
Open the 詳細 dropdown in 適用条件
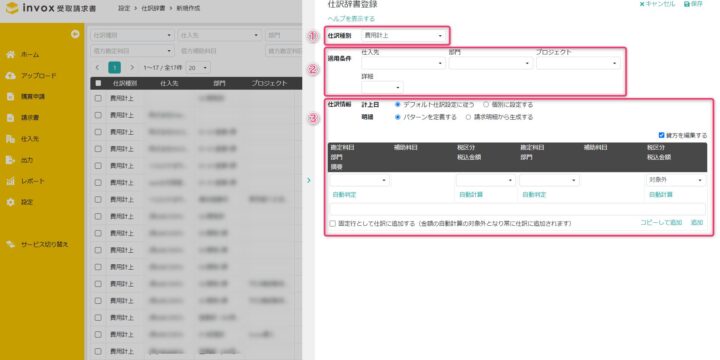point(382,87)
